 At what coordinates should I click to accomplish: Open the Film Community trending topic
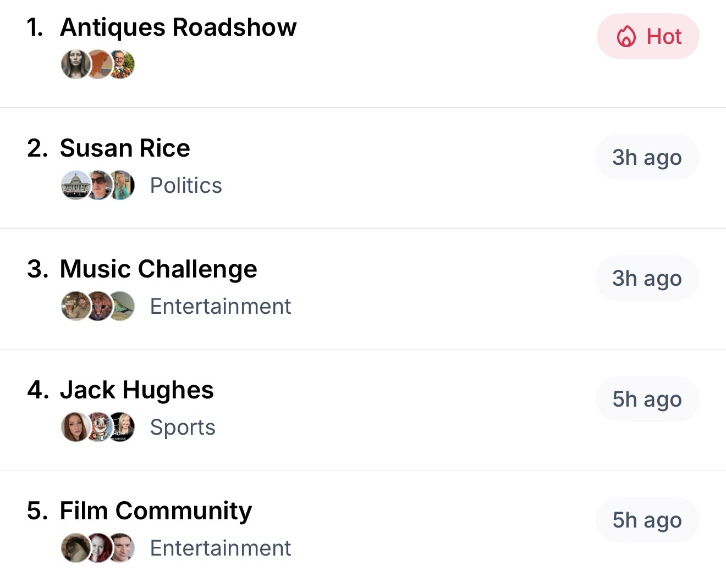pos(156,511)
